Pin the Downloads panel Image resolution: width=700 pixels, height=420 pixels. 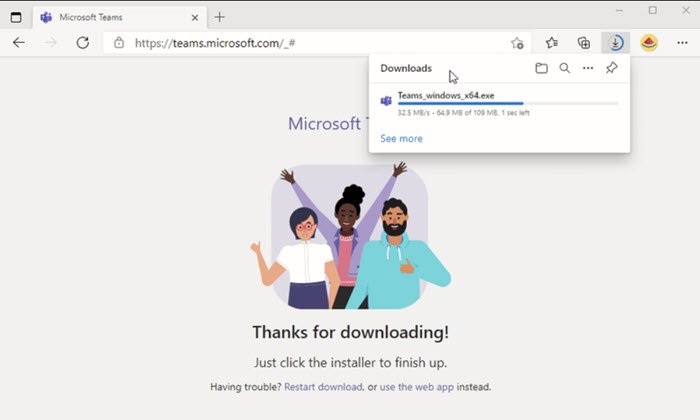click(x=612, y=68)
